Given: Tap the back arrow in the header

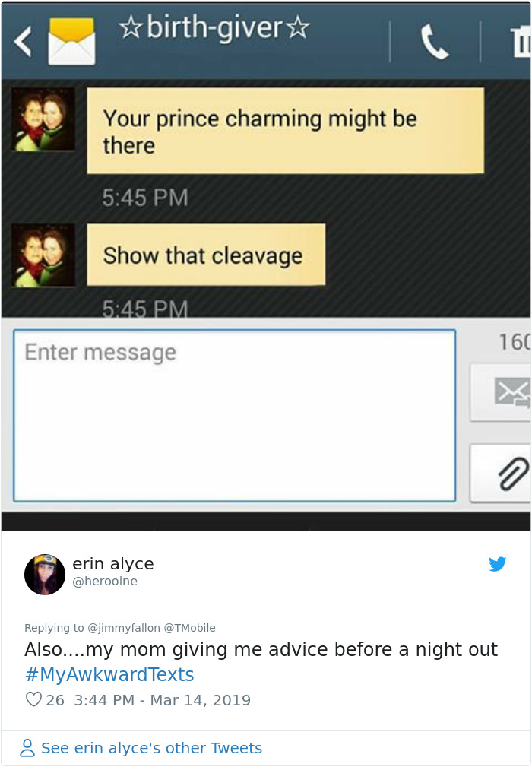Looking at the screenshot, I should 23,41.
